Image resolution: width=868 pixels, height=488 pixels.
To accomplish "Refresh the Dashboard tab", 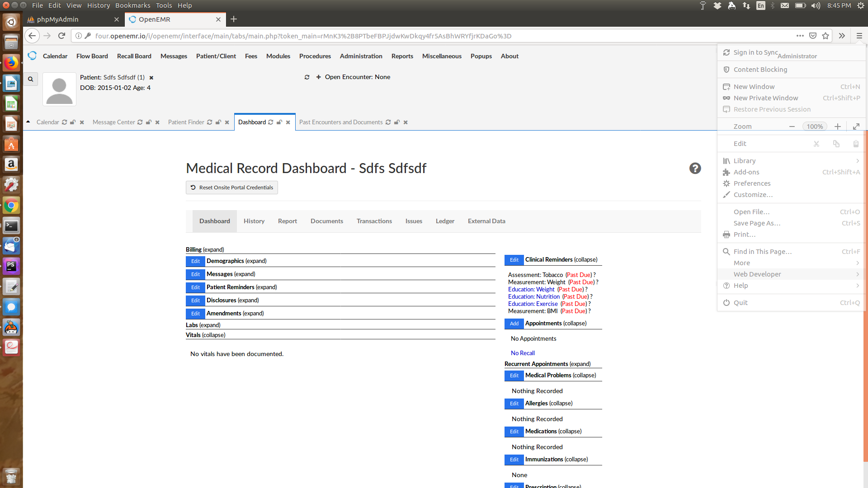I will point(271,122).
